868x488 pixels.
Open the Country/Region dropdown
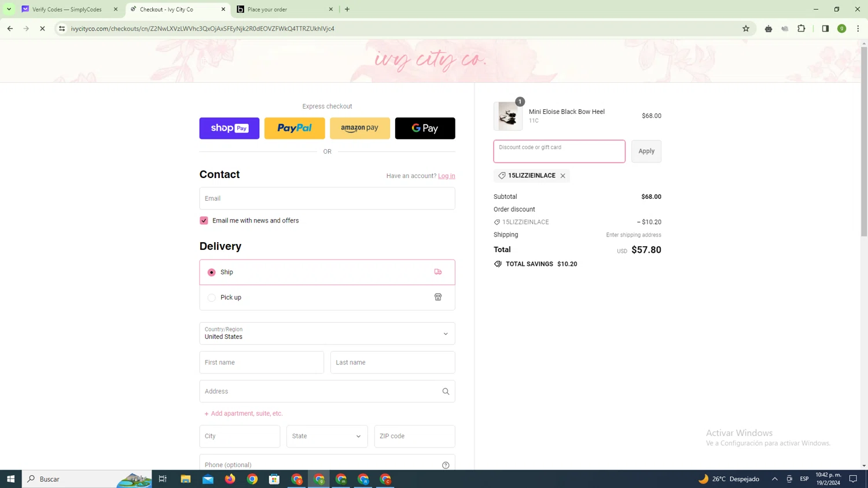(x=327, y=334)
